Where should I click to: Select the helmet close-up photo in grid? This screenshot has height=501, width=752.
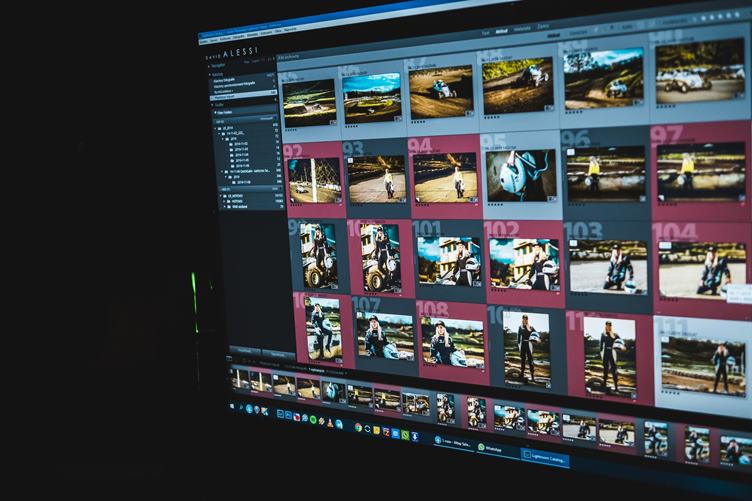(x=521, y=175)
